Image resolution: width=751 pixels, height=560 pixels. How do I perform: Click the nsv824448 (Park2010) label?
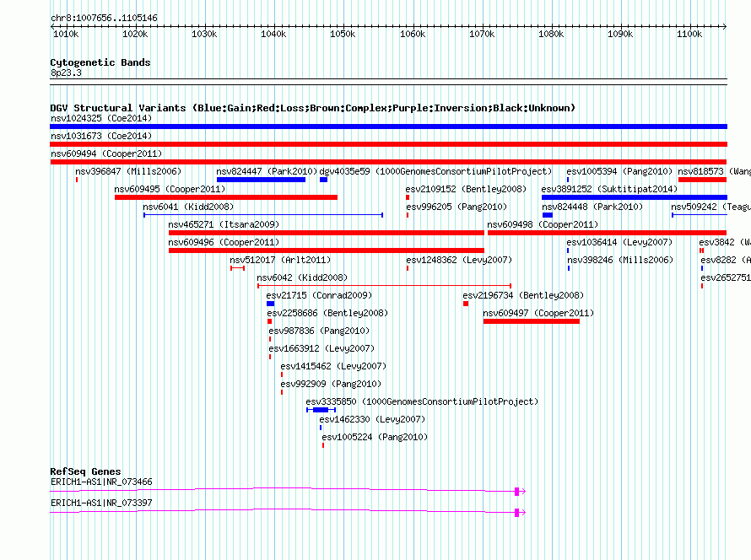(592, 207)
